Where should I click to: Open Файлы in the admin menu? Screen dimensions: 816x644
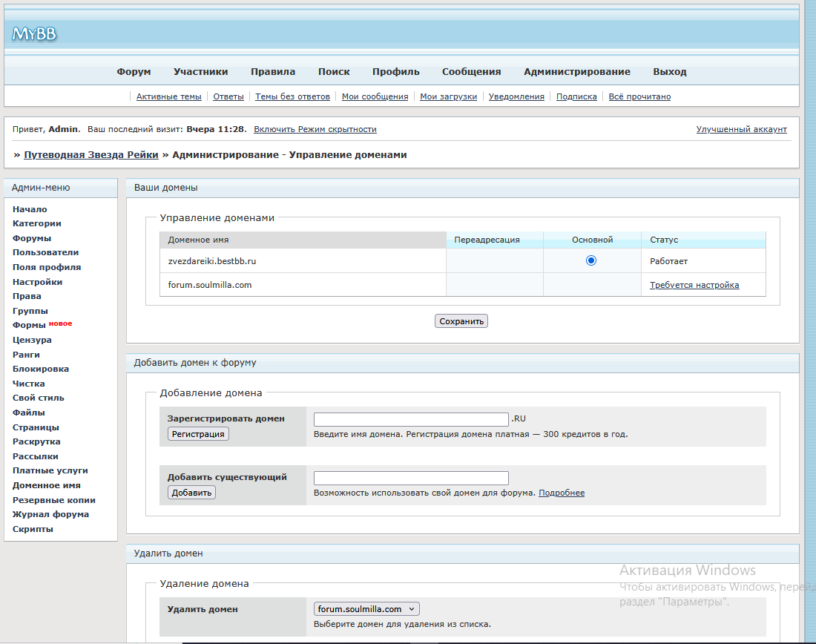pos(29,413)
